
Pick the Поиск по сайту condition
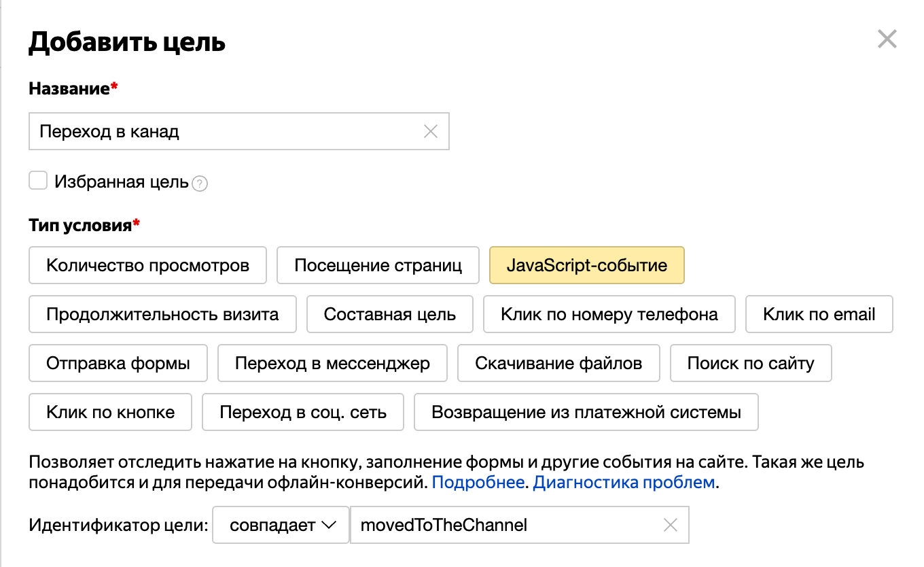coord(750,363)
